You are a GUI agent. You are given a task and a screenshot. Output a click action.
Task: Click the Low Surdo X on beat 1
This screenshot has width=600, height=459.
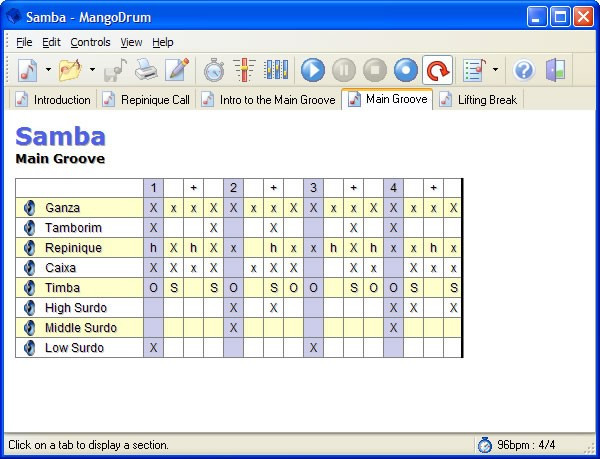tap(153, 348)
